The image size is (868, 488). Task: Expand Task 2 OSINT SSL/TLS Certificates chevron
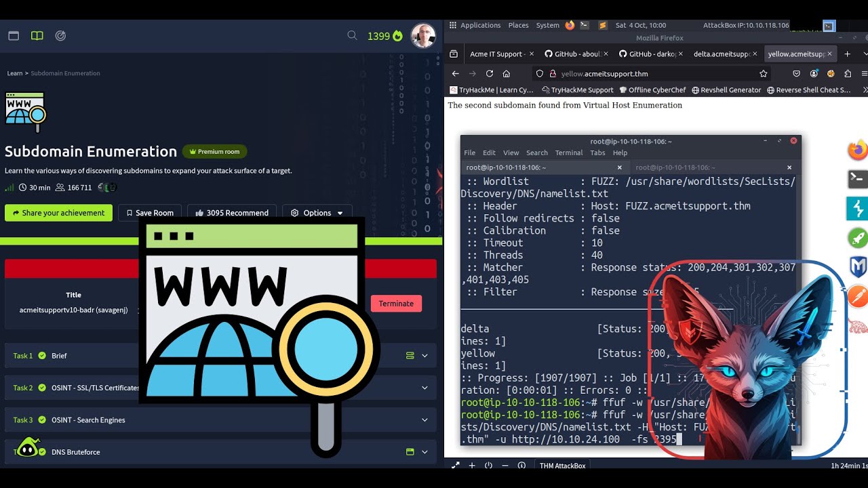pos(425,388)
